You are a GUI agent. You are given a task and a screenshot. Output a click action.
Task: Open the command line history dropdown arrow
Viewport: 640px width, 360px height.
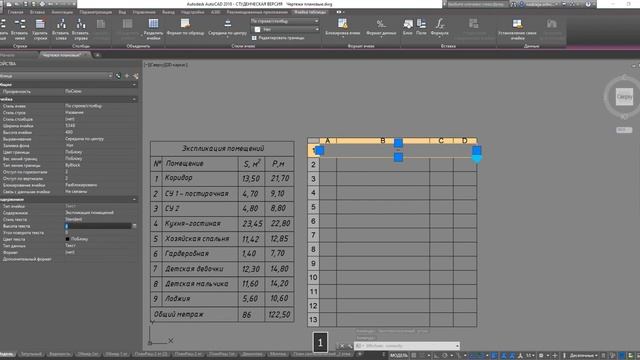(x=457, y=346)
